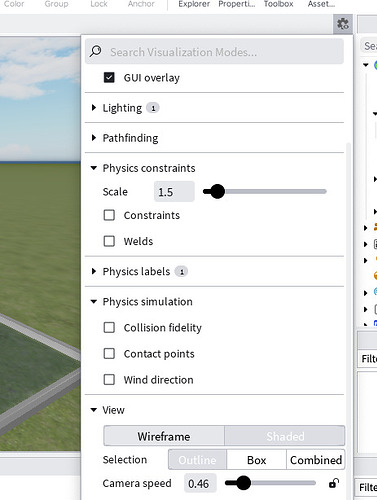The width and height of the screenshot is (377, 500).
Task: Click the Color toolbar item
Action: pyautogui.click(x=14, y=4)
